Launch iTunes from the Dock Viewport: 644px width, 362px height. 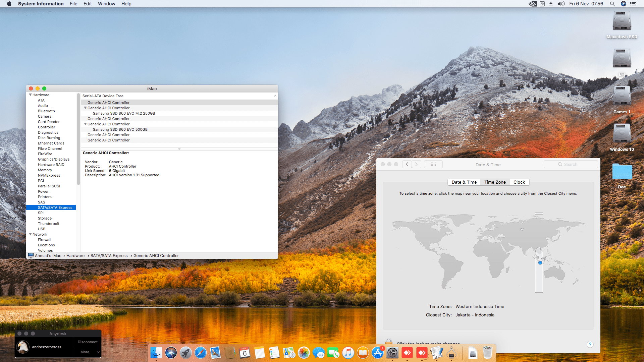point(348,353)
